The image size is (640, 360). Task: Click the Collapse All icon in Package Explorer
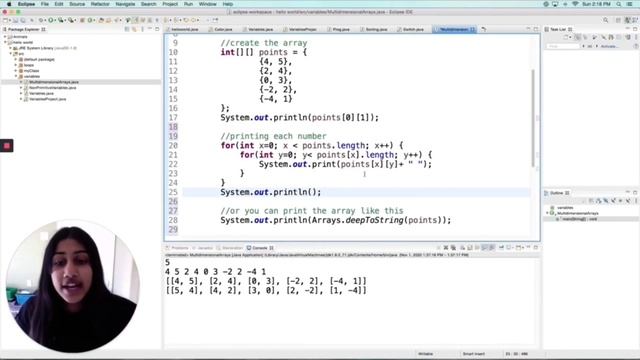(x=127, y=29)
